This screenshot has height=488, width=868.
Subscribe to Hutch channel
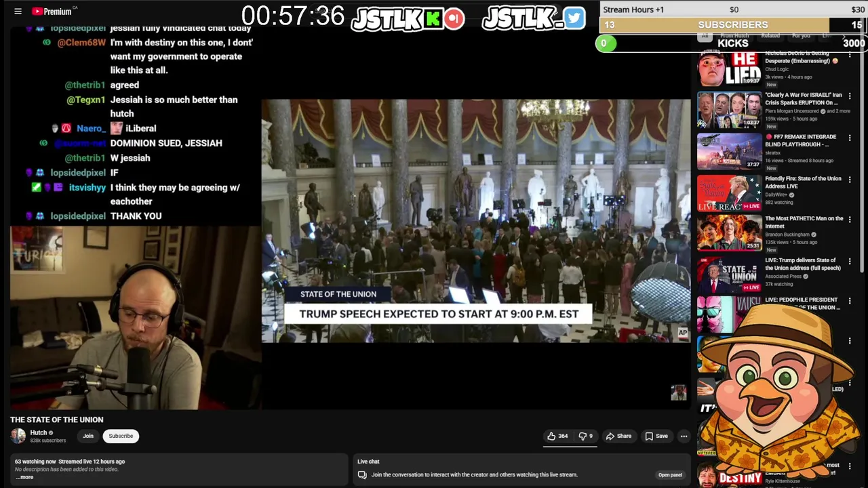[x=121, y=436]
